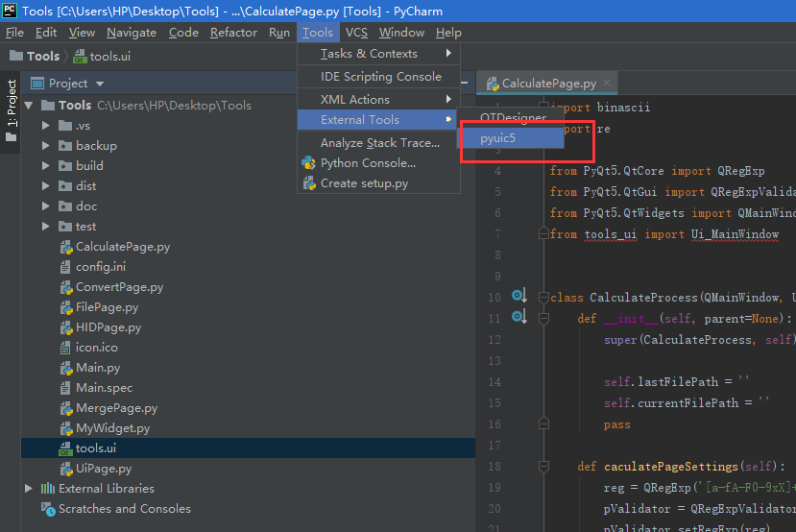796x532 pixels.
Task: Open the File menu
Action: point(14,33)
